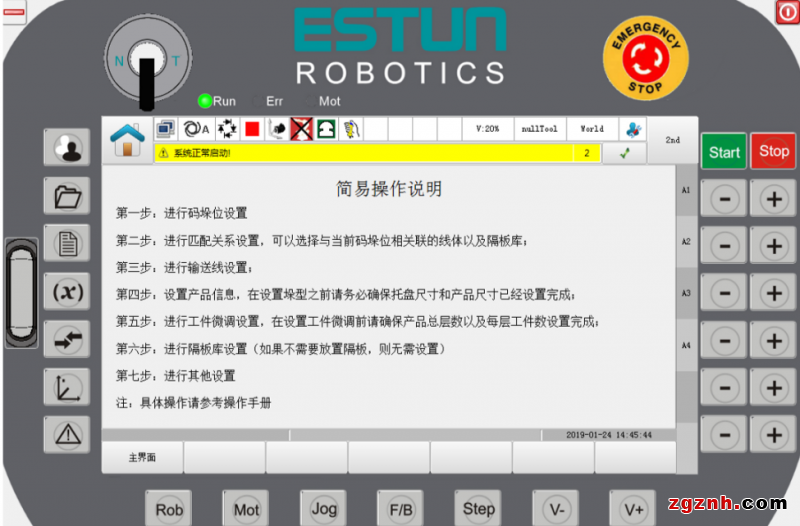
Task: Open the user login icon
Action: pyautogui.click(x=67, y=147)
